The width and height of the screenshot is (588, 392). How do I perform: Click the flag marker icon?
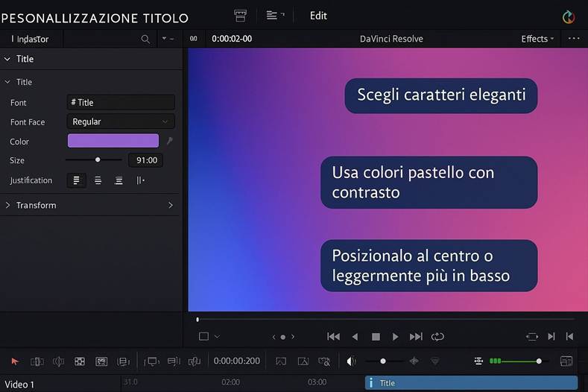coord(414,361)
